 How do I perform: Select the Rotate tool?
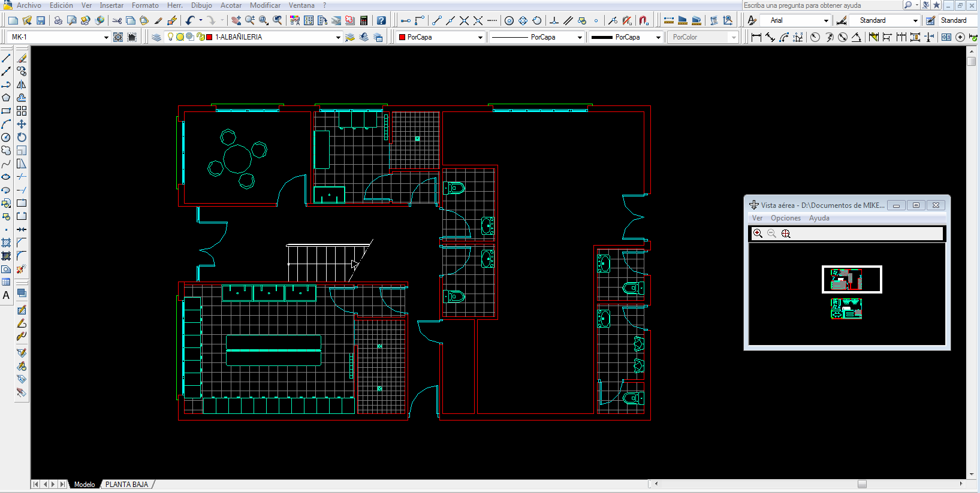pos(22,137)
